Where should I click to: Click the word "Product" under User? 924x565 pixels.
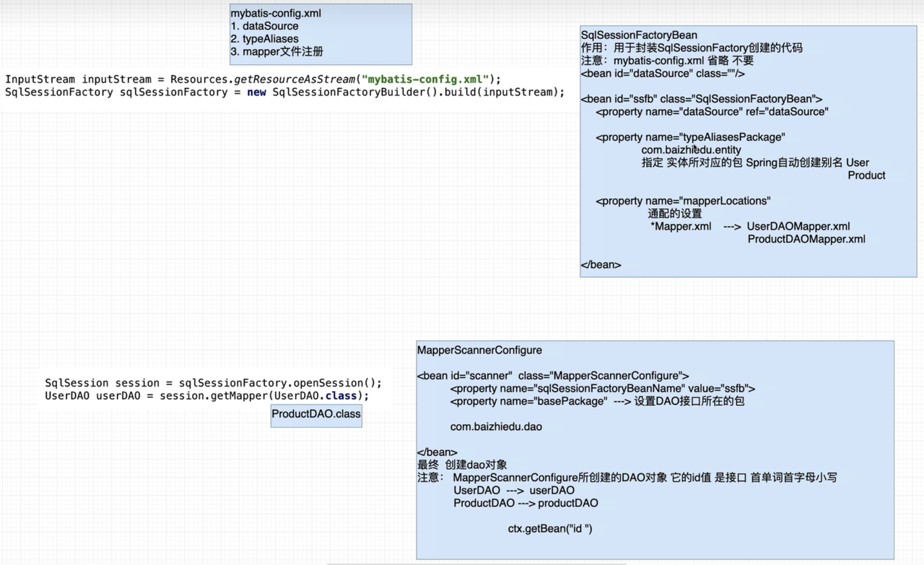(866, 175)
